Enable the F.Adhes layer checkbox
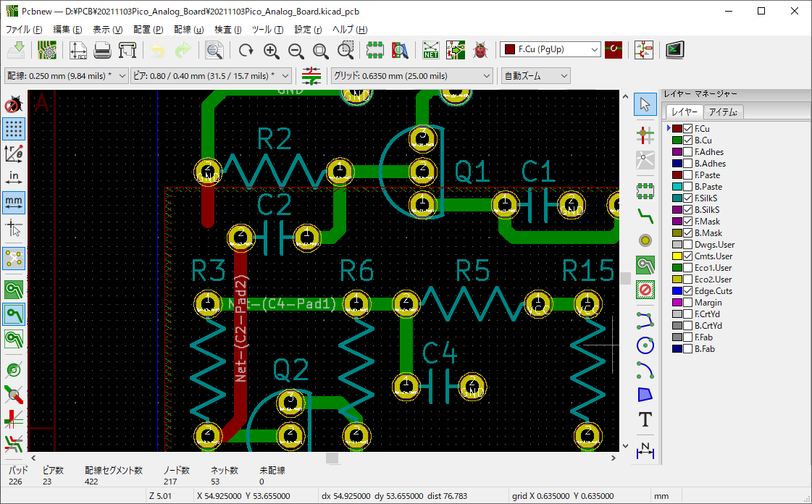The image size is (812, 504). pyautogui.click(x=688, y=152)
